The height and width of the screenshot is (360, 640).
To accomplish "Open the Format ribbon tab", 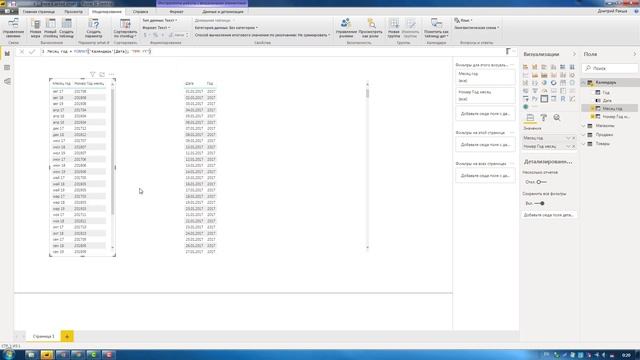I will point(176,12).
